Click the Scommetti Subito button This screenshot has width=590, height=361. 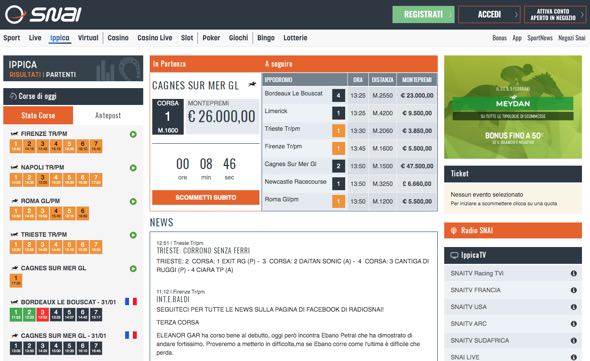(206, 197)
